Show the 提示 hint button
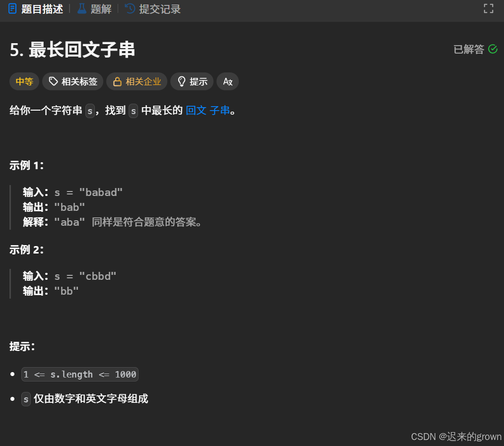 (192, 81)
